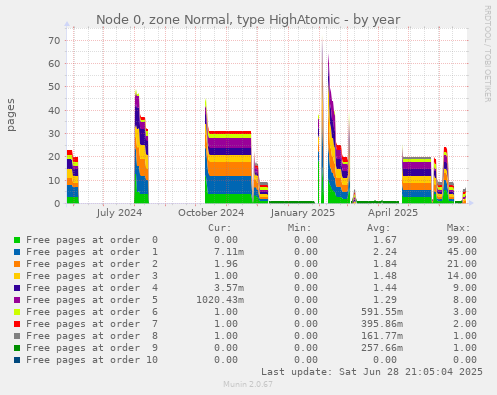Select the graph title text
Viewport: 497px width, 395px height.
click(x=248, y=20)
